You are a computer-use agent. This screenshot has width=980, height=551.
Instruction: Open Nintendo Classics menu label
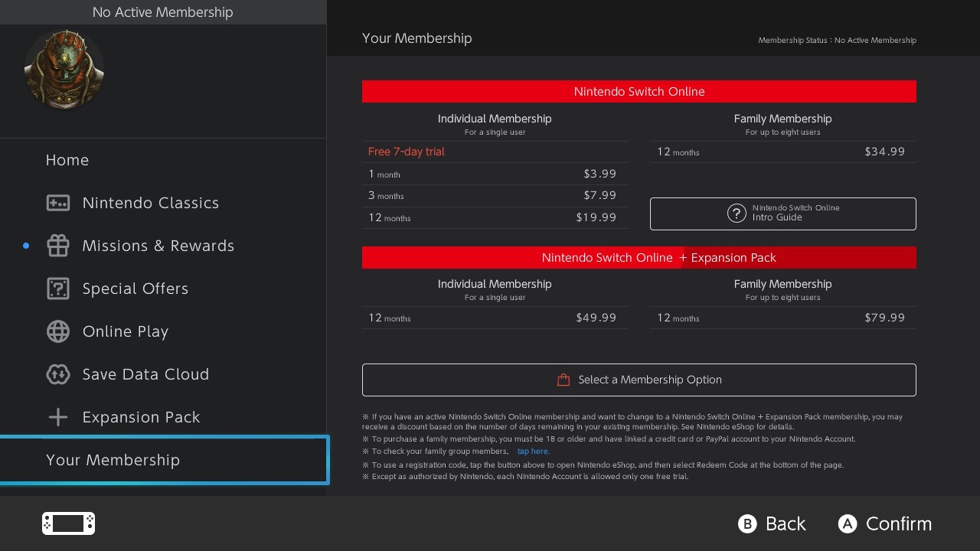(151, 203)
